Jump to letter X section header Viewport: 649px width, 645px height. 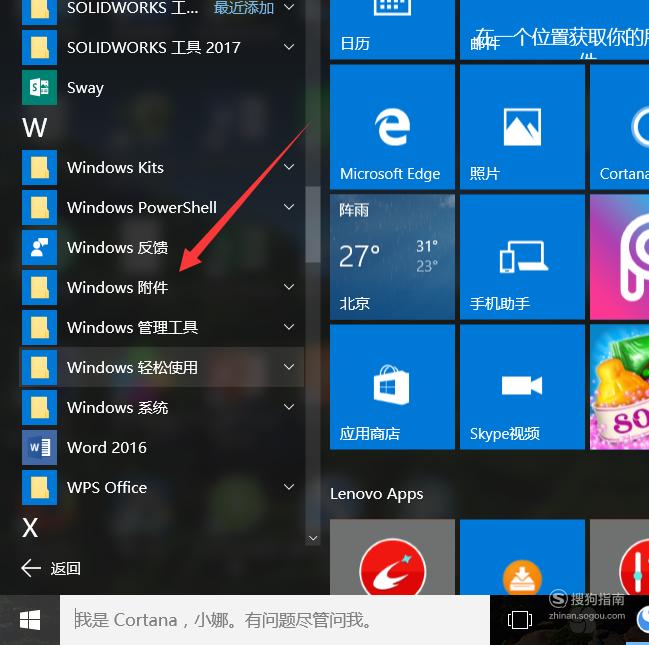pos(30,528)
